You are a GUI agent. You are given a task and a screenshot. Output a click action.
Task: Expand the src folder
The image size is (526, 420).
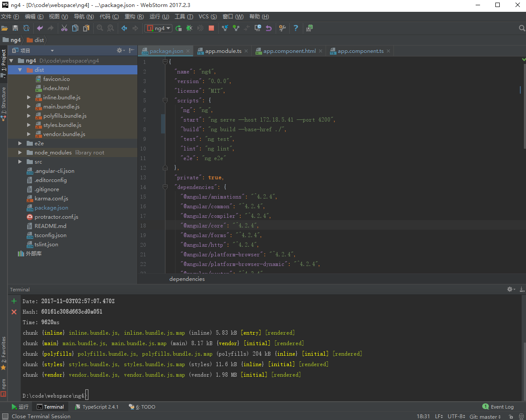(x=20, y=162)
